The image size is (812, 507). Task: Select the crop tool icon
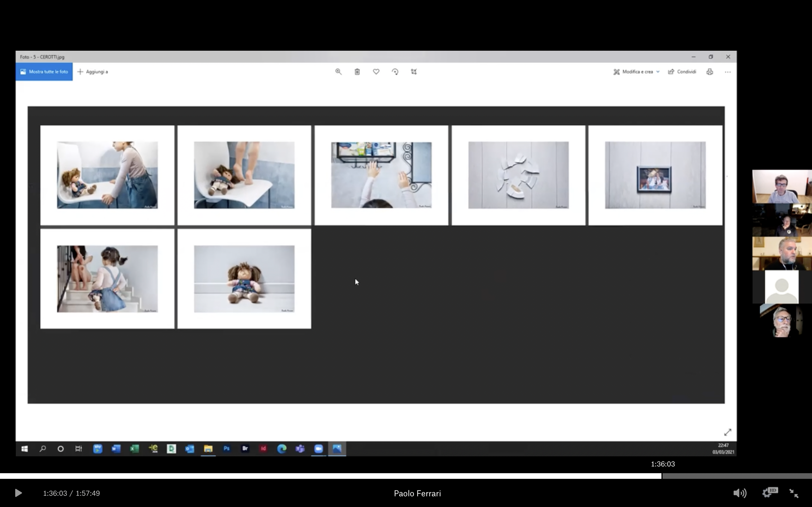click(x=414, y=72)
